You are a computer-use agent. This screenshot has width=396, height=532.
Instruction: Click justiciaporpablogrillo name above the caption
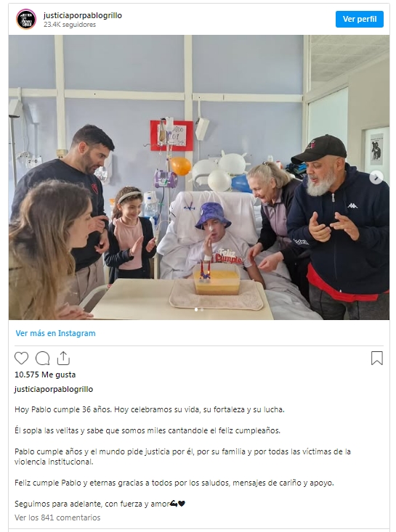[x=54, y=389]
